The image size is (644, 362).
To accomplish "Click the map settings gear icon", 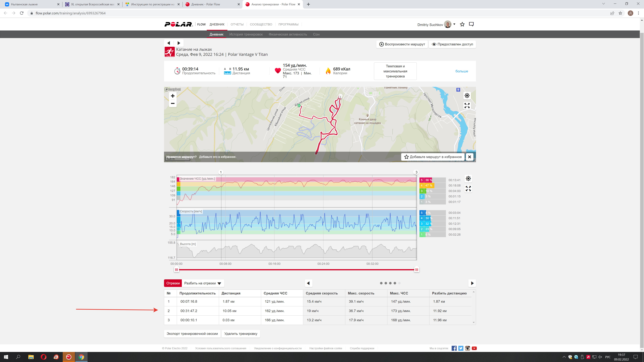I will click(467, 96).
